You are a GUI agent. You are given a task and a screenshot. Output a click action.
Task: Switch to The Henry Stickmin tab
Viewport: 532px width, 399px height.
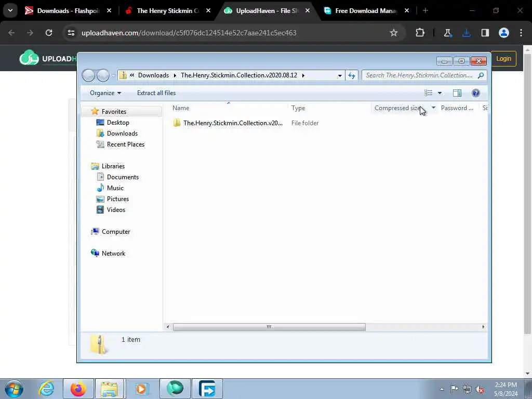click(x=168, y=11)
